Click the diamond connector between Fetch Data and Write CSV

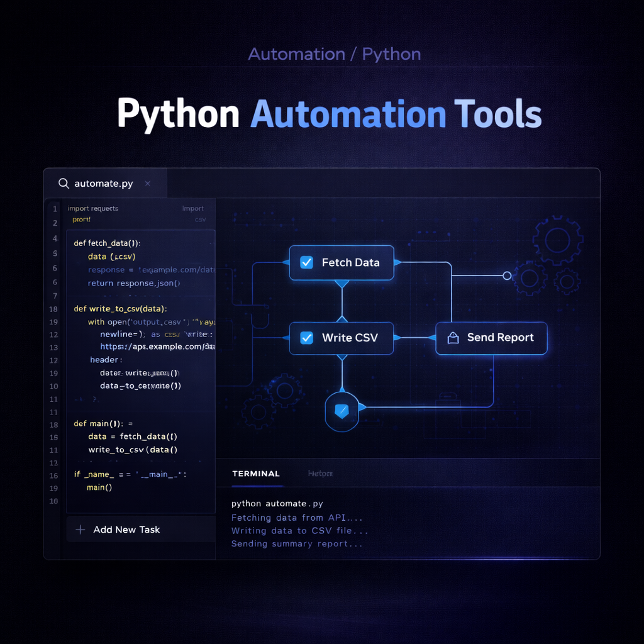click(x=341, y=301)
